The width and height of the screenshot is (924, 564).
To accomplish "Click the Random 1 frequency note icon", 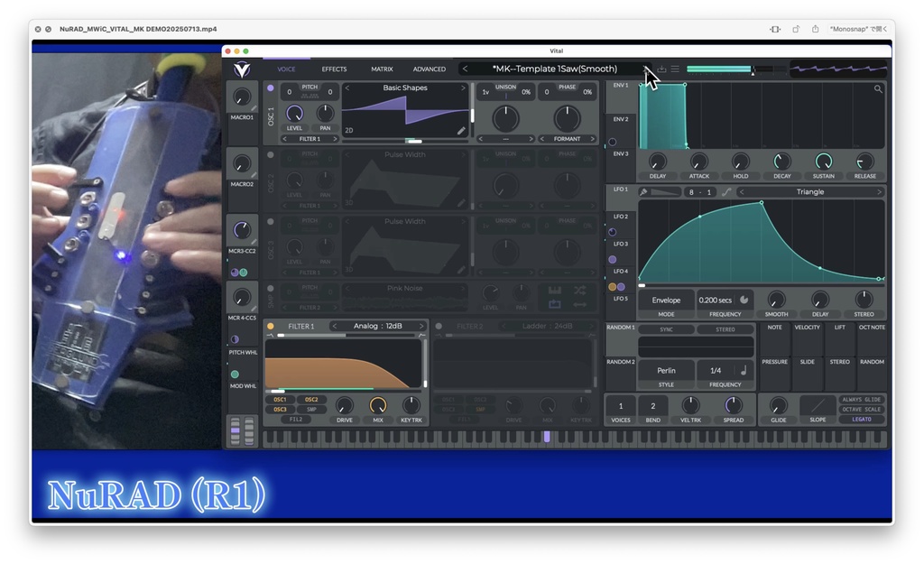I will (744, 371).
